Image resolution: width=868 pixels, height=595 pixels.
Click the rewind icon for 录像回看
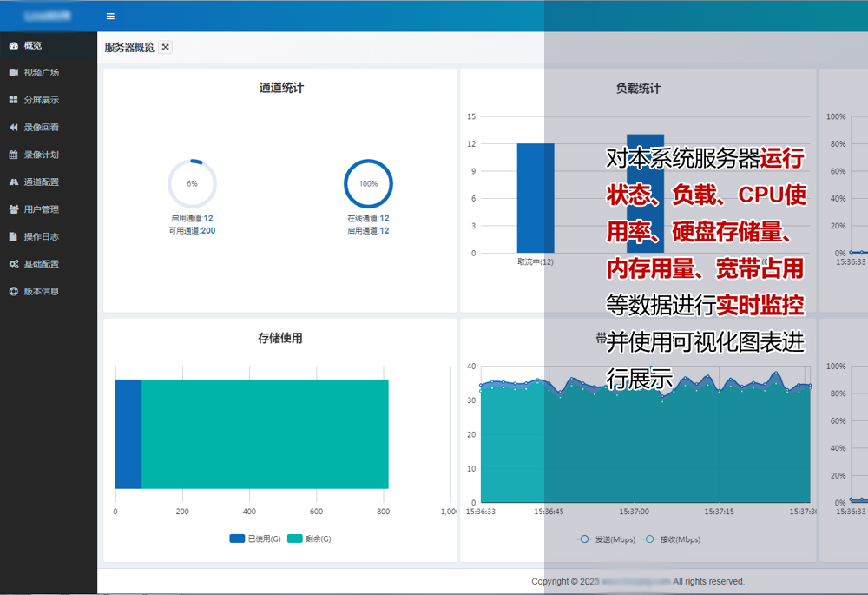(x=14, y=128)
